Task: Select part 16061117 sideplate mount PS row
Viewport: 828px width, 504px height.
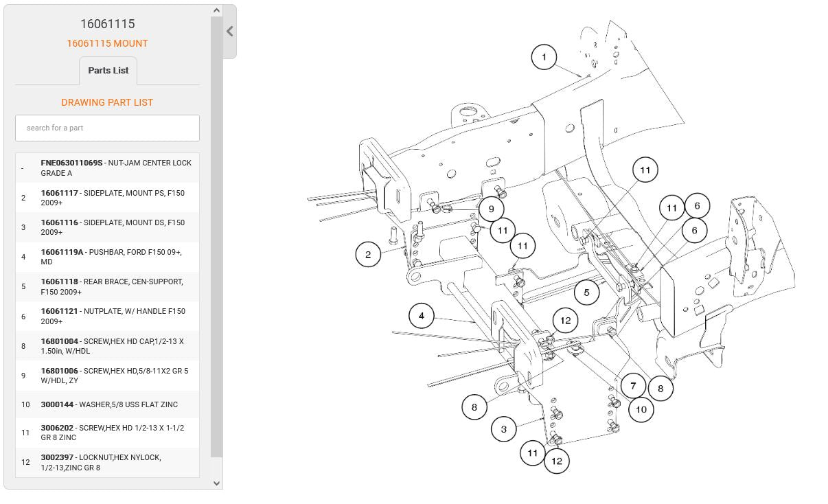Action: pyautogui.click(x=107, y=198)
